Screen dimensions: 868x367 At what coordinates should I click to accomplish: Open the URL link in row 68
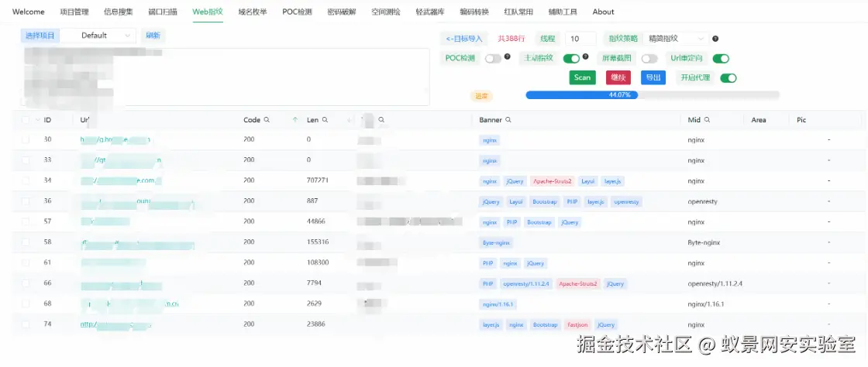click(129, 304)
